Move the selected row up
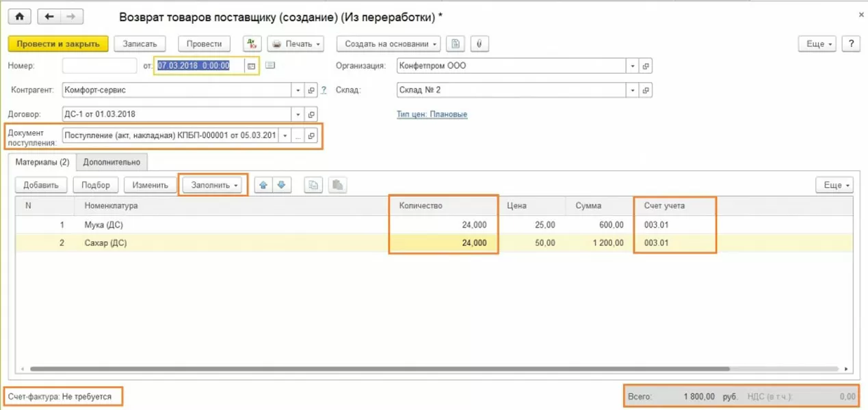868x410 pixels. tap(263, 184)
